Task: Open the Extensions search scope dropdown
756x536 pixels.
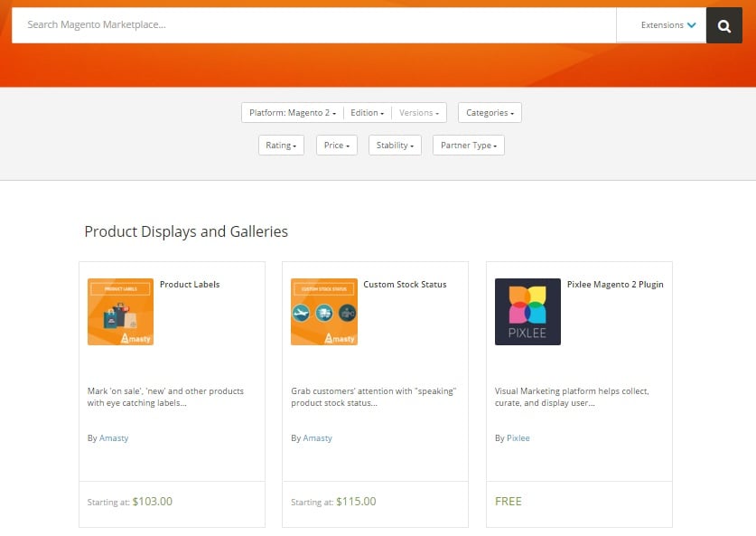Action: click(661, 25)
